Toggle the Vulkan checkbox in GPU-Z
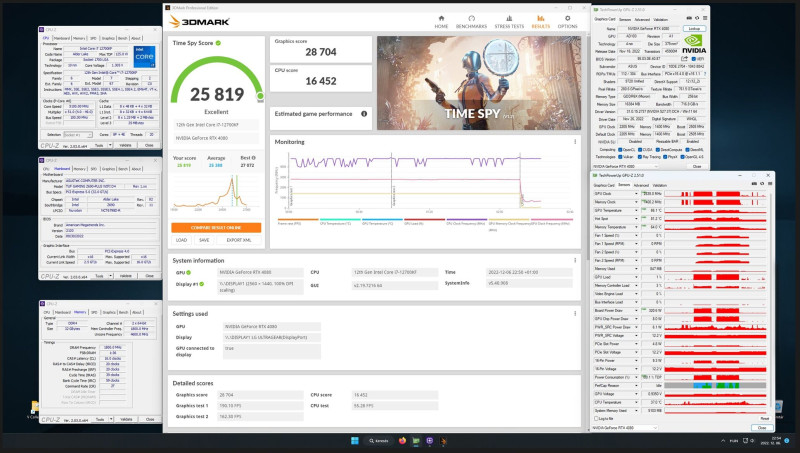 click(x=620, y=157)
